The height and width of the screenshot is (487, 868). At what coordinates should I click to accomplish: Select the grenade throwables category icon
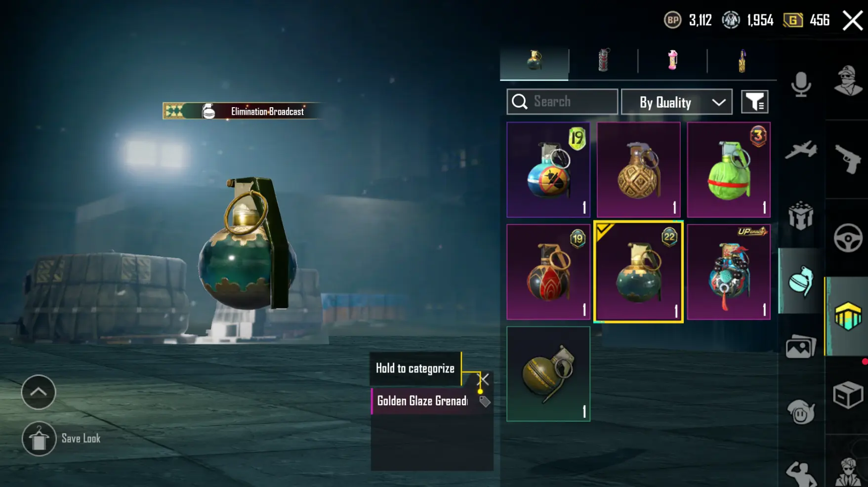[x=801, y=281]
